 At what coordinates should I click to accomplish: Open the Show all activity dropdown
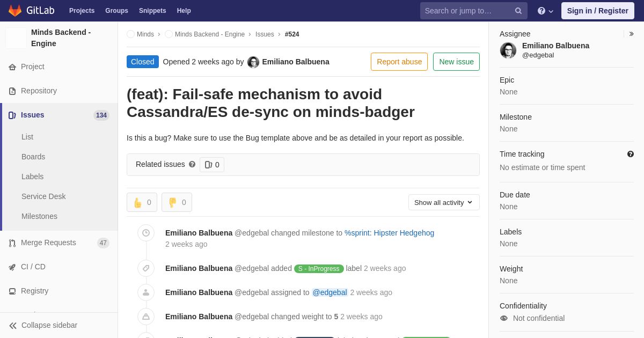click(x=444, y=202)
